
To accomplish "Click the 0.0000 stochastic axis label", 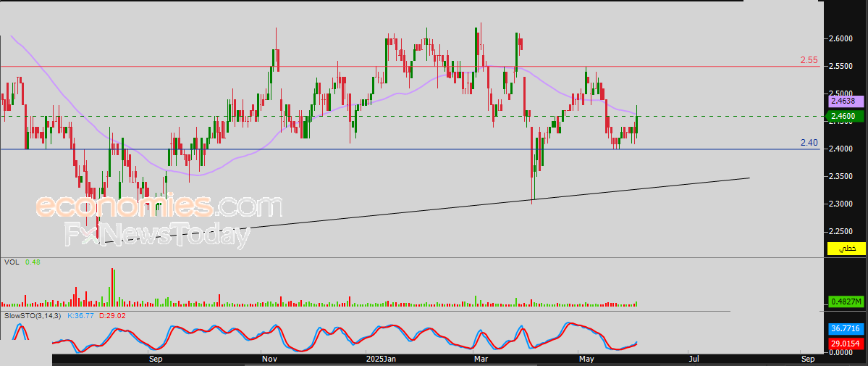I will 840,352.
